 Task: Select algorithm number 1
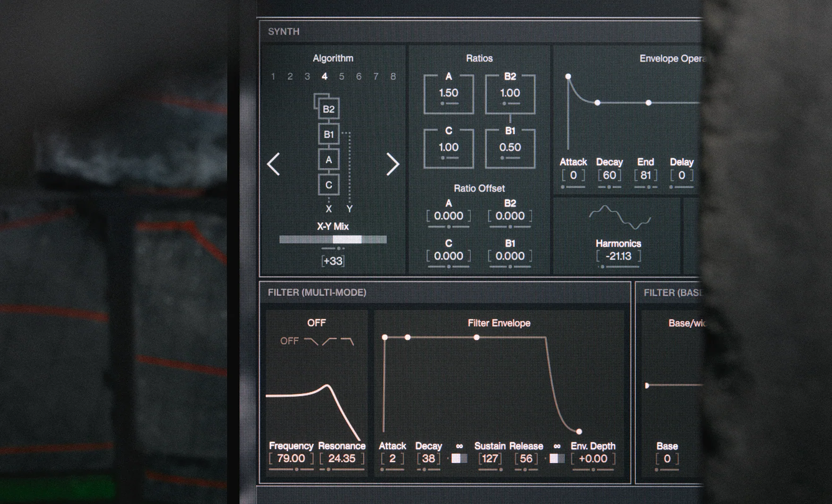273,77
